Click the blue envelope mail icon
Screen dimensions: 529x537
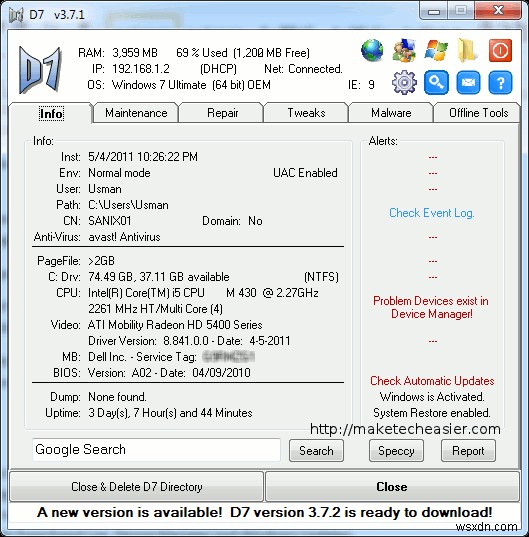[x=468, y=83]
